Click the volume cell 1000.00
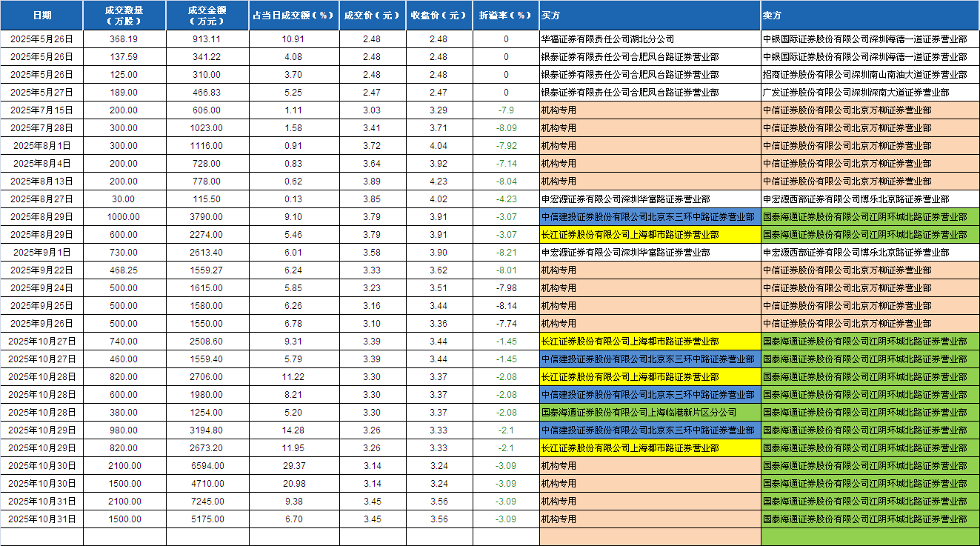This screenshot has height=546, width=980. (x=124, y=216)
